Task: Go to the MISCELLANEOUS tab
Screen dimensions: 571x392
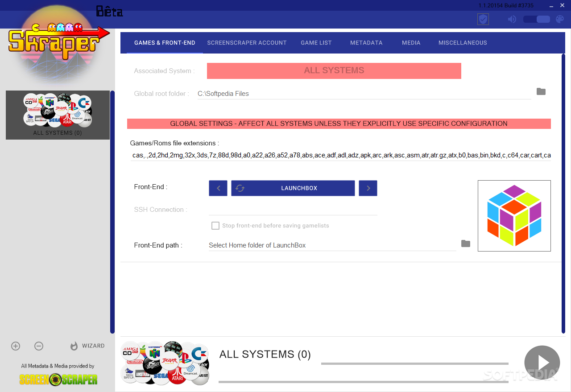Action: click(463, 43)
